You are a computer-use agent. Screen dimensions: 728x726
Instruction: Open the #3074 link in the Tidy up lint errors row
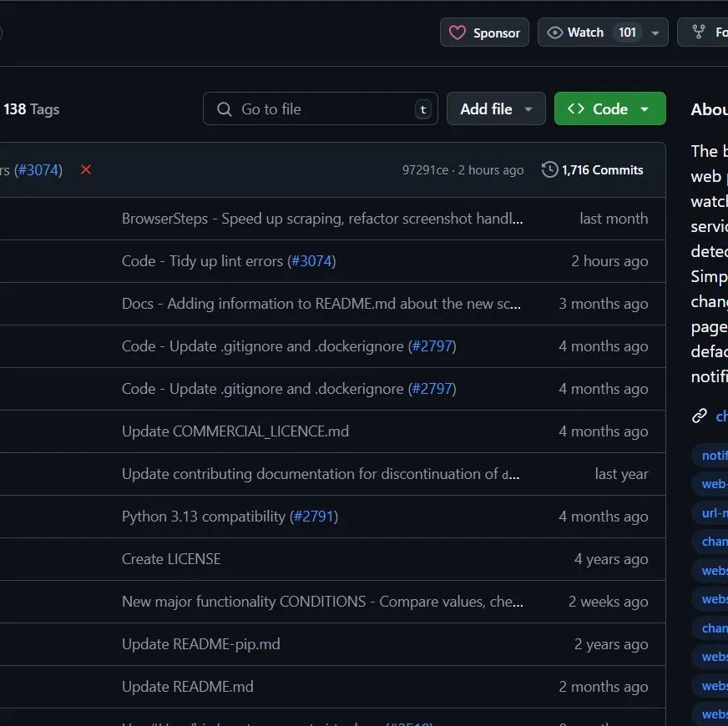tap(311, 261)
